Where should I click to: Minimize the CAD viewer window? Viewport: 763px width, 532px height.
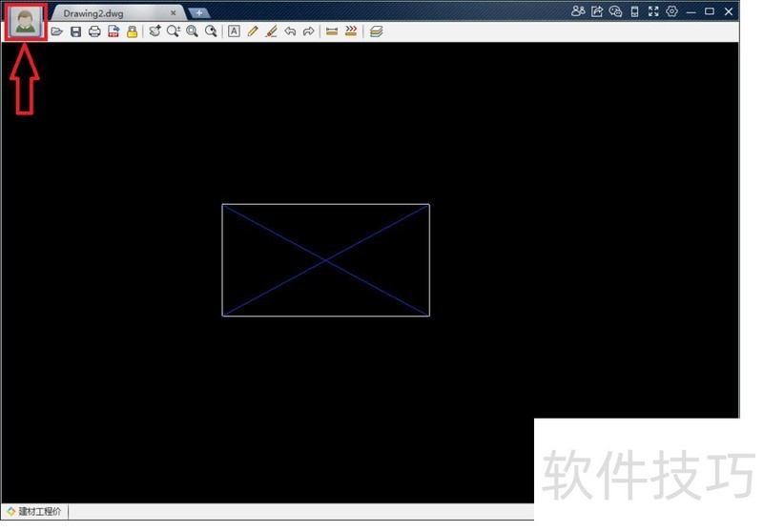tap(691, 12)
